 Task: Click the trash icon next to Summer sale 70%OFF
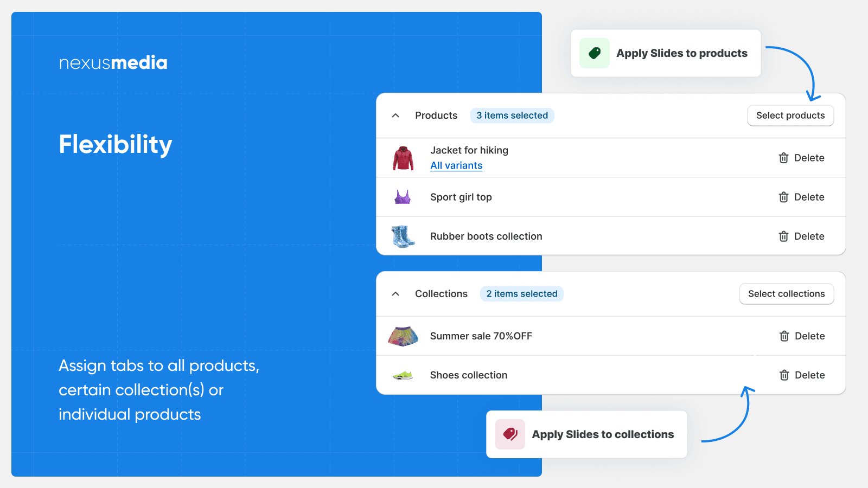[x=783, y=336]
